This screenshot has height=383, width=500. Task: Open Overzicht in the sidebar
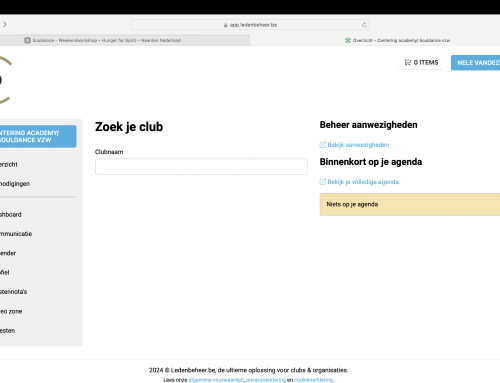click(9, 164)
